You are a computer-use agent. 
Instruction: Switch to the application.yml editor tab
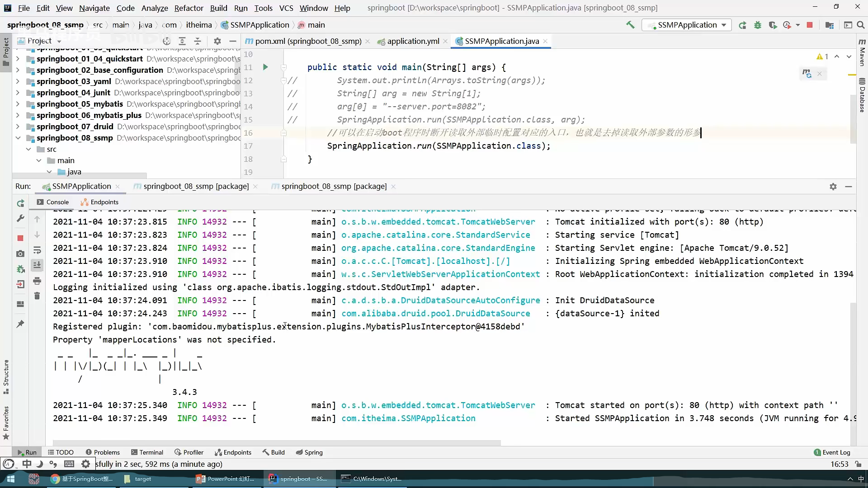[x=413, y=41]
